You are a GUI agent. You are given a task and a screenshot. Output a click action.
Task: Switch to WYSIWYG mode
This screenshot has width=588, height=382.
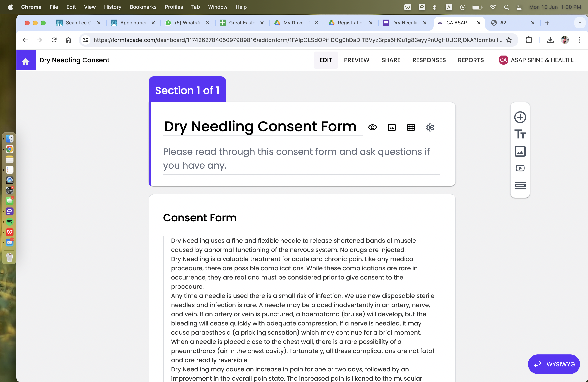click(x=554, y=364)
